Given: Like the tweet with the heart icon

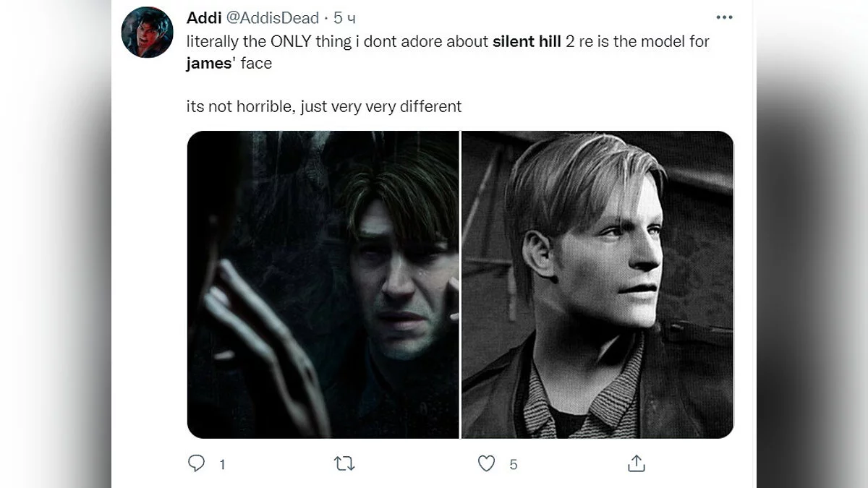Looking at the screenshot, I should point(487,463).
